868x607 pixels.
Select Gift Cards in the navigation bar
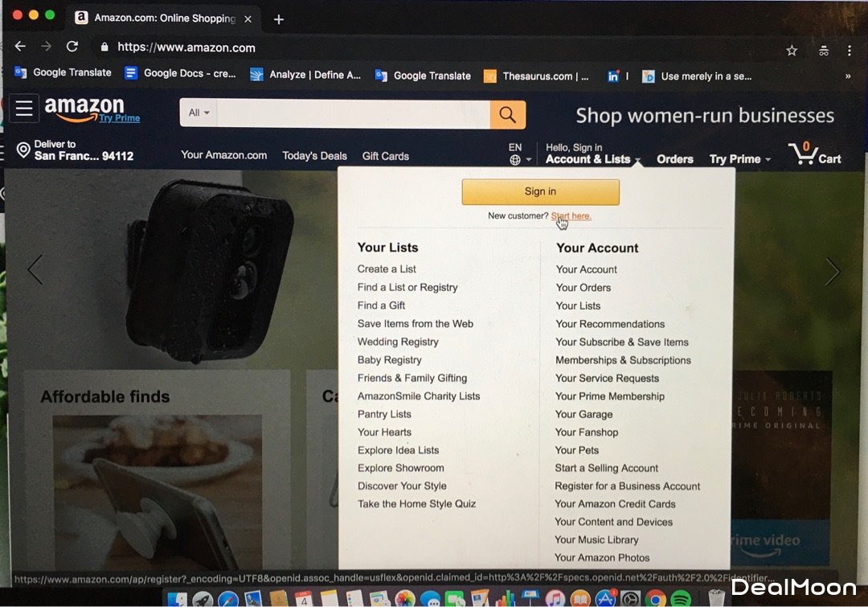pos(385,156)
